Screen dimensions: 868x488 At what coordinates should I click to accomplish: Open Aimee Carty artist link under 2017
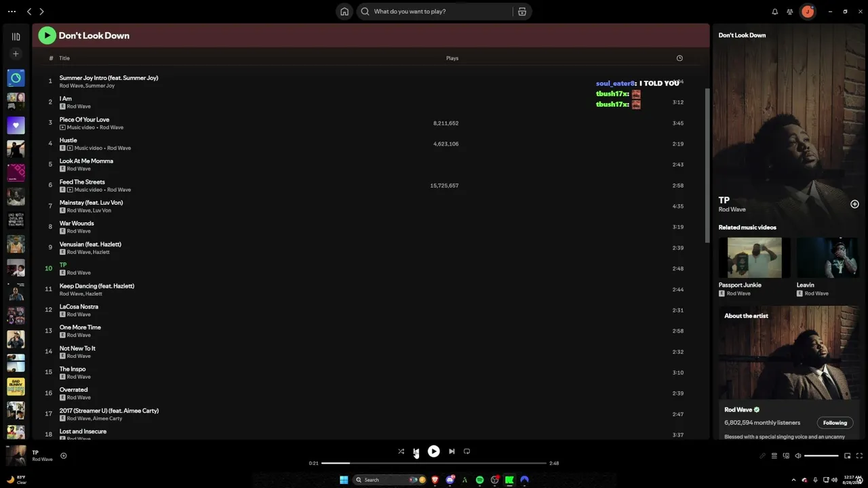tap(108, 418)
